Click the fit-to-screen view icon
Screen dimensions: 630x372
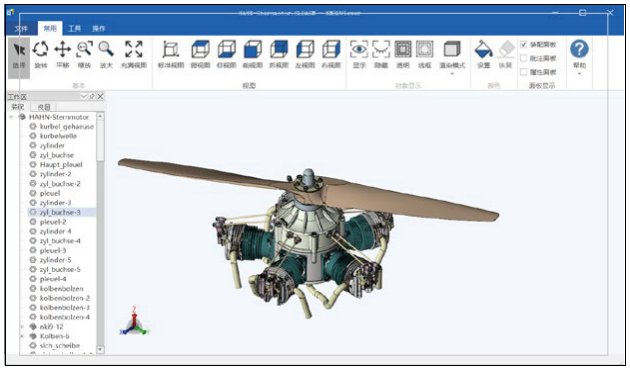(x=133, y=54)
